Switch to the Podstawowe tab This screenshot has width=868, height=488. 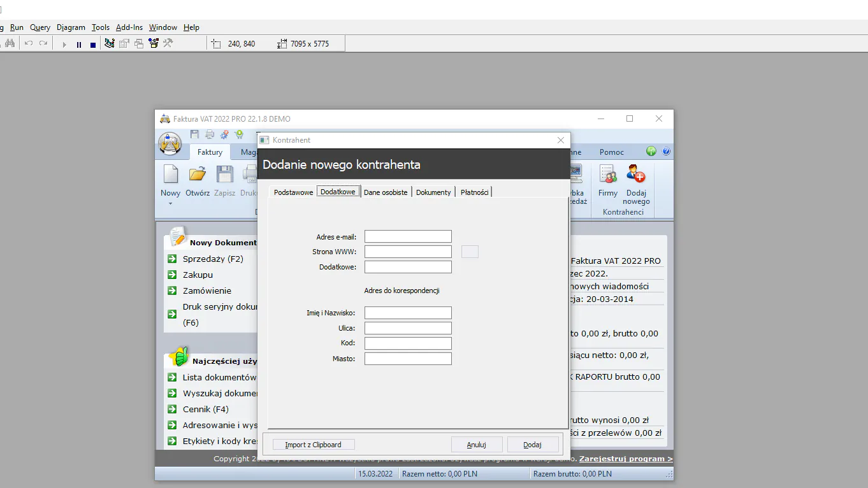(x=293, y=192)
